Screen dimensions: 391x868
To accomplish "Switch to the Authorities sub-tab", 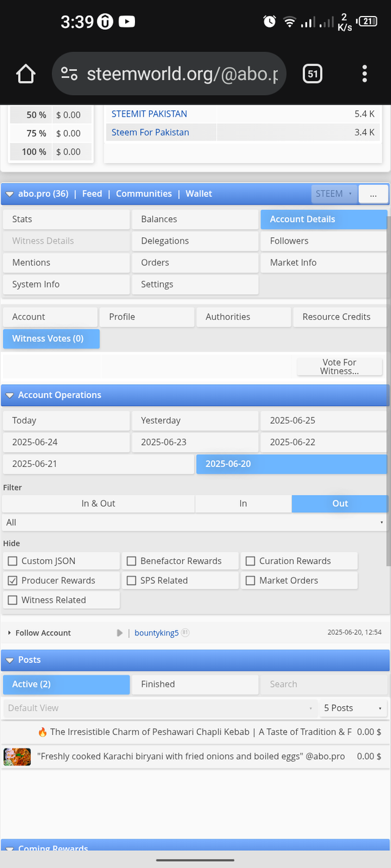I will pyautogui.click(x=244, y=317).
